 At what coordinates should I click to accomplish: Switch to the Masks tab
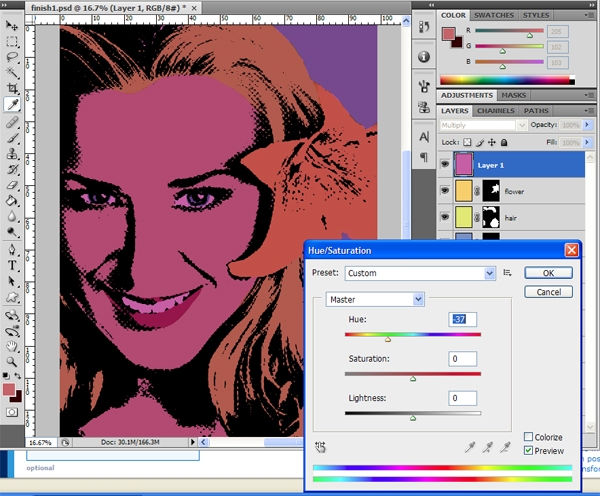514,95
